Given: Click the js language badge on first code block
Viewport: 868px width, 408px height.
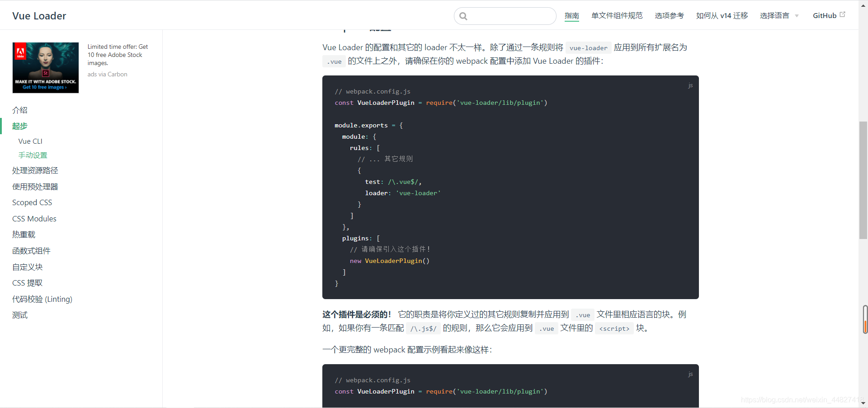Looking at the screenshot, I should tap(690, 85).
